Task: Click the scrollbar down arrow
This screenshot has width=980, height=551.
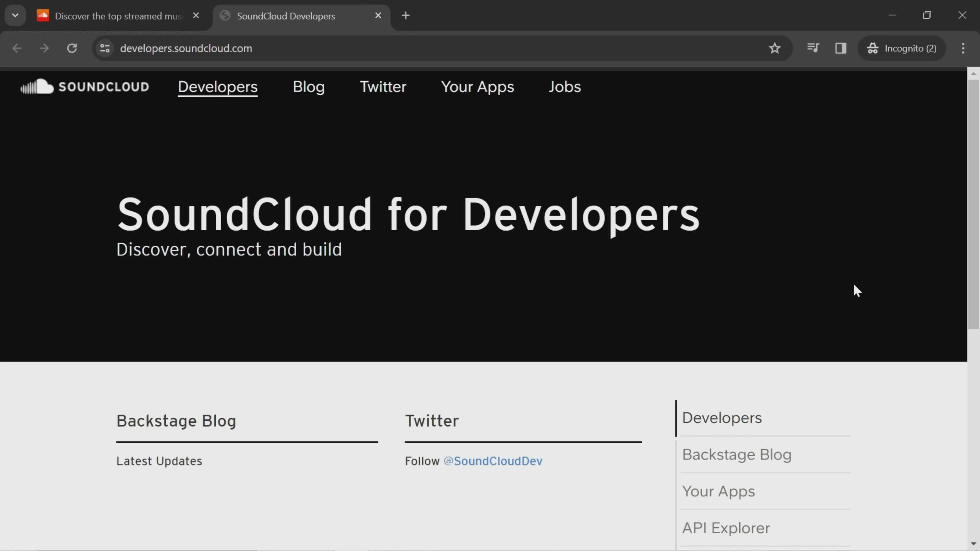Action: pos(974,544)
